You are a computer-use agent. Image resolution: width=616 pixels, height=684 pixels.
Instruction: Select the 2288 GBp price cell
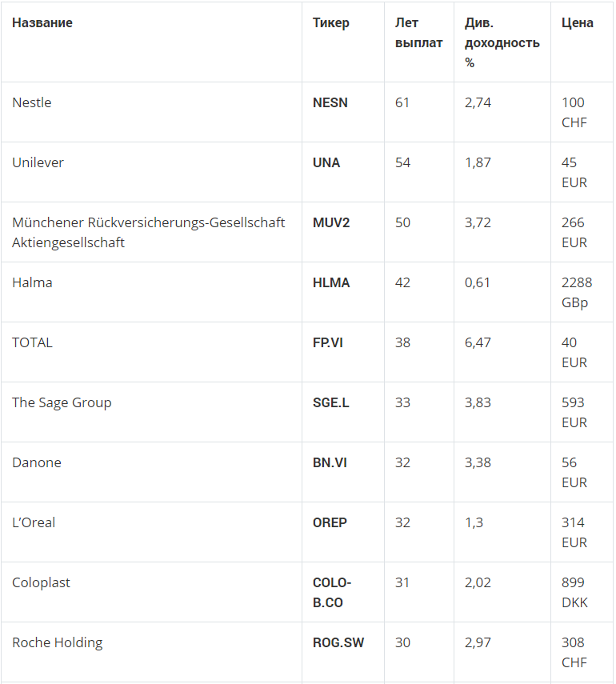[x=582, y=292]
